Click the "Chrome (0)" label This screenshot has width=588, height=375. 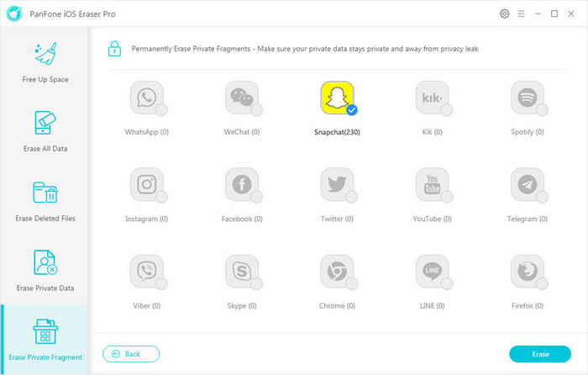pos(337,305)
